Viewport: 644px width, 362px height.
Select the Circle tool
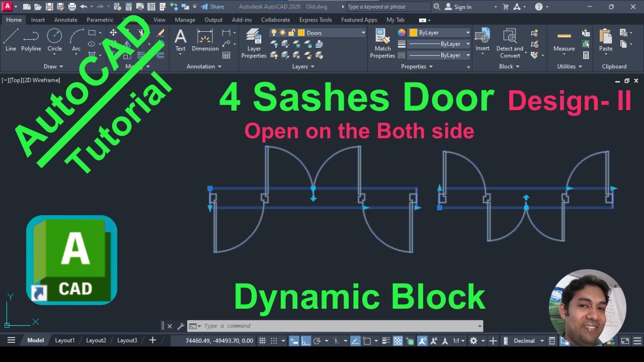point(54,40)
